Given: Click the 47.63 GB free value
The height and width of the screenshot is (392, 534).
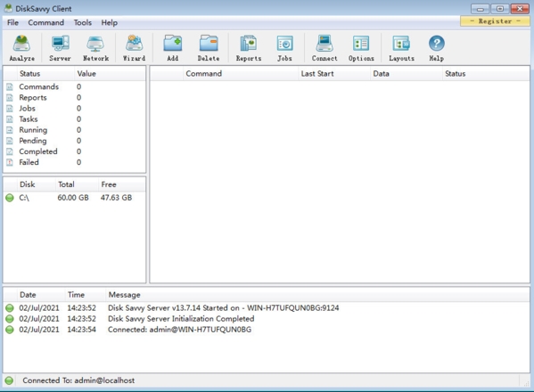Looking at the screenshot, I should tap(116, 198).
